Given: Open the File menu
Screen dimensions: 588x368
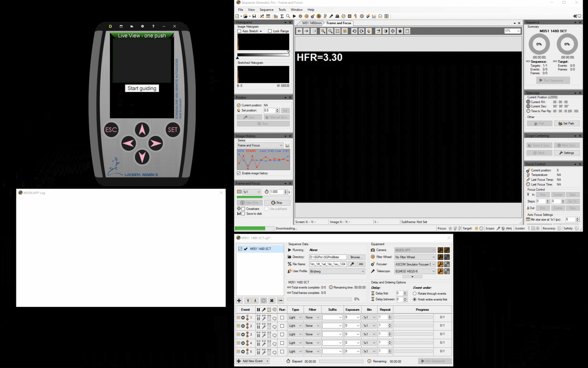Looking at the screenshot, I should [241, 10].
